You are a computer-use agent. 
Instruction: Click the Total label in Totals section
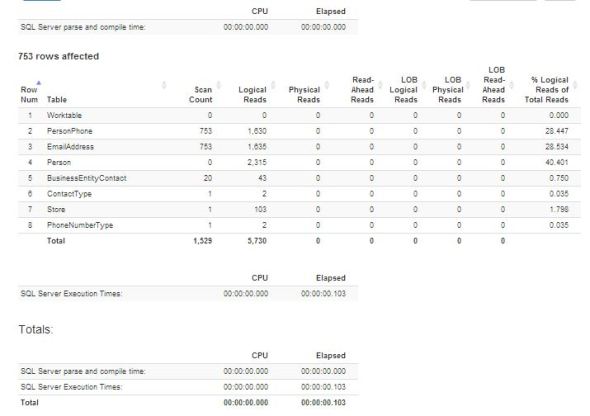[29, 403]
